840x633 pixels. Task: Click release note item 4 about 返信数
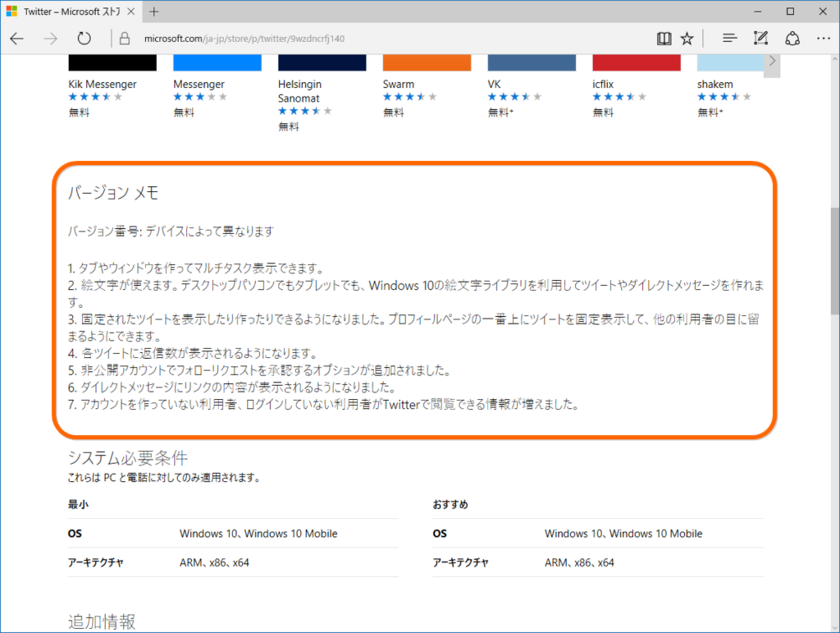pyautogui.click(x=193, y=354)
